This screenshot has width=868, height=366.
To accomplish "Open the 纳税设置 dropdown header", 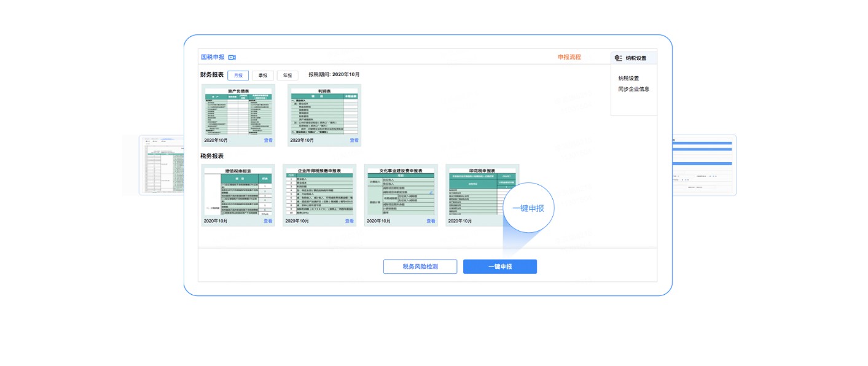I will 635,58.
